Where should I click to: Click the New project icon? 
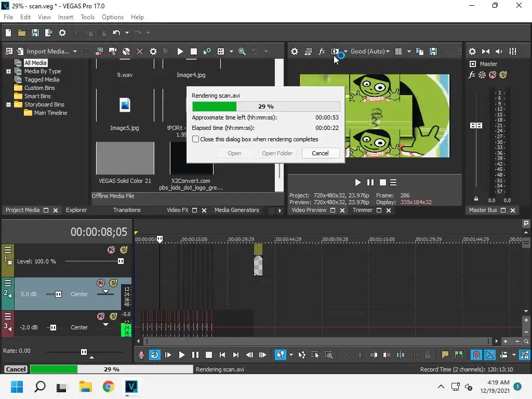8,33
